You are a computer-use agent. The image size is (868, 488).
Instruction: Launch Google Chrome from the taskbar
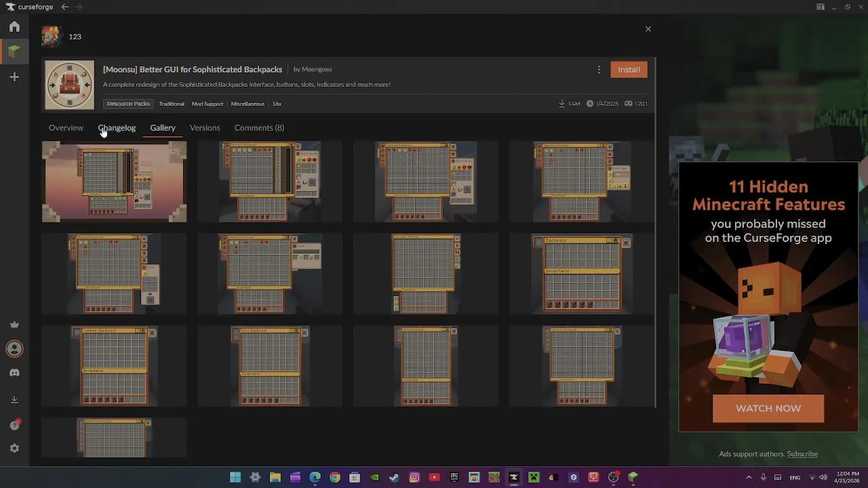(x=335, y=477)
